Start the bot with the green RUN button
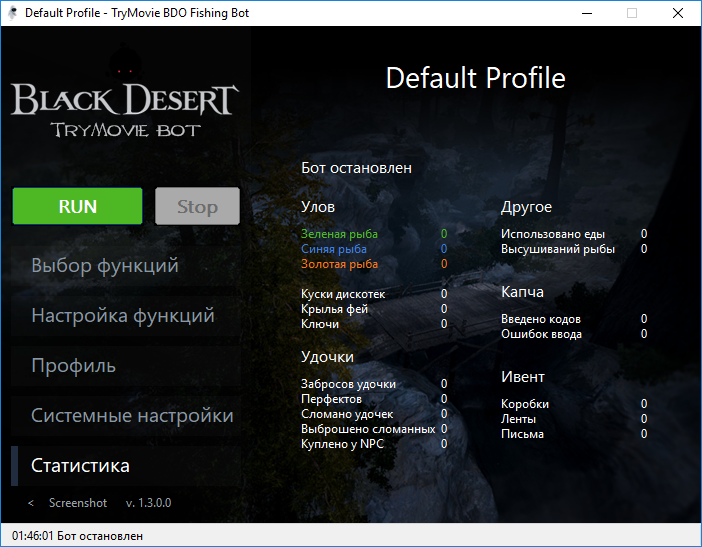This screenshot has height=547, width=702. (x=77, y=206)
